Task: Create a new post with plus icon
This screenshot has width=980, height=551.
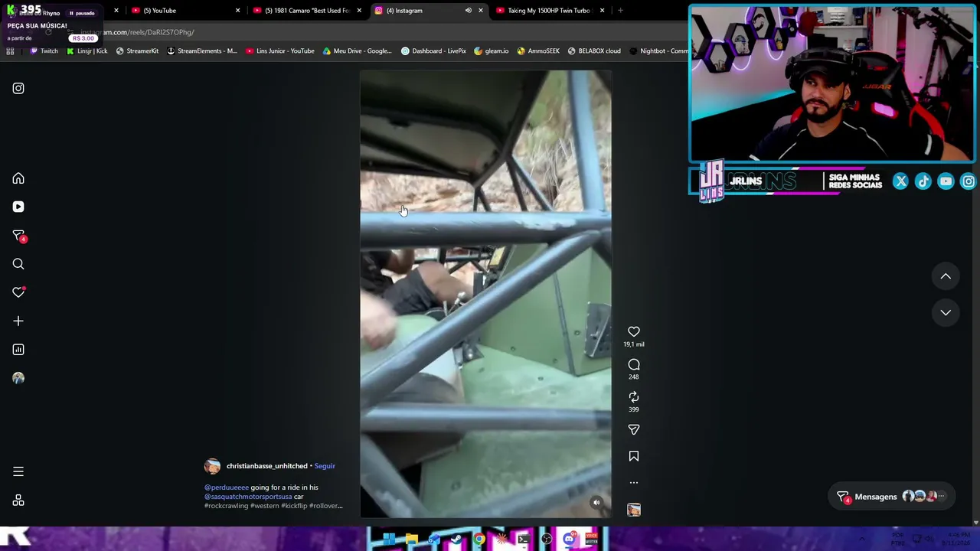Action: pos(18,321)
